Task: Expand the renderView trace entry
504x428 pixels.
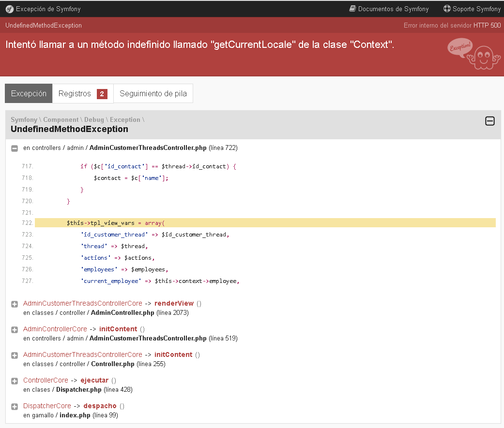Action: point(15,304)
